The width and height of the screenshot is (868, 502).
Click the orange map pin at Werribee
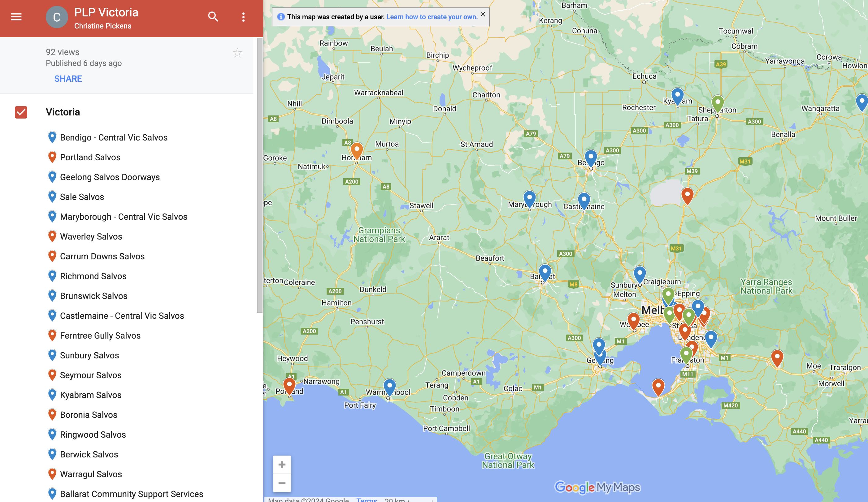pos(633,321)
